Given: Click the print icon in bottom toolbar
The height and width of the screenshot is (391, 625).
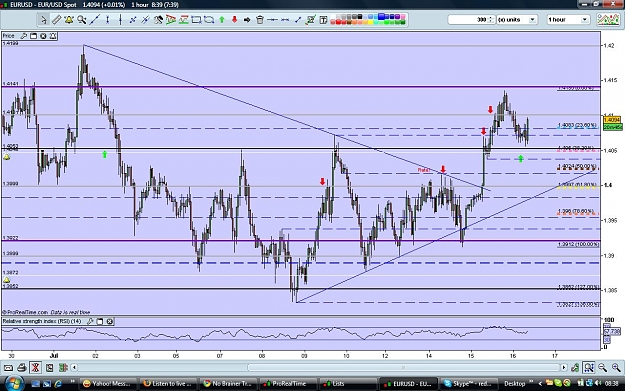Looking at the screenshot, I should [x=22, y=367].
